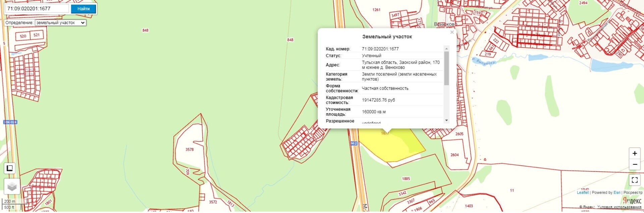Click parcel label 2605 on map
The width and height of the screenshot is (644, 213).
click(x=459, y=134)
